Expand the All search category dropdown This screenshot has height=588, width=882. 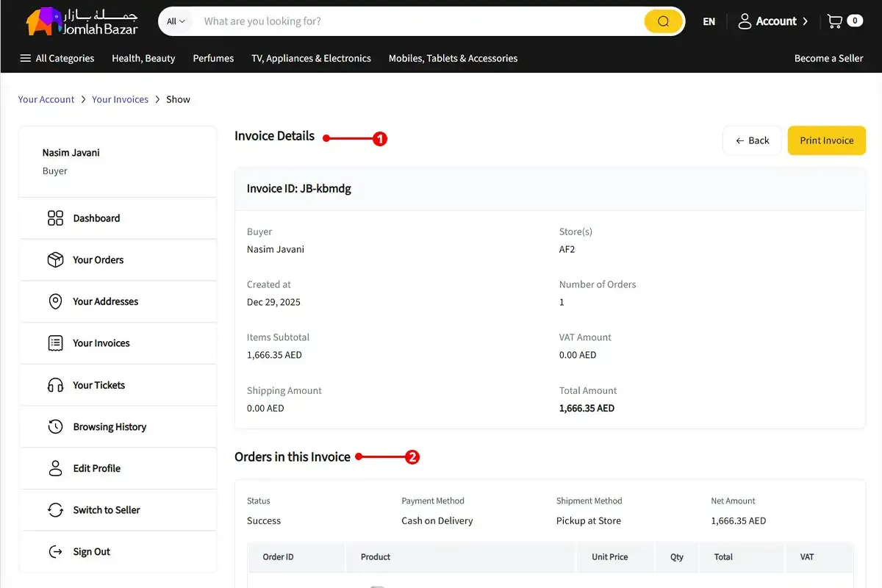[176, 21]
